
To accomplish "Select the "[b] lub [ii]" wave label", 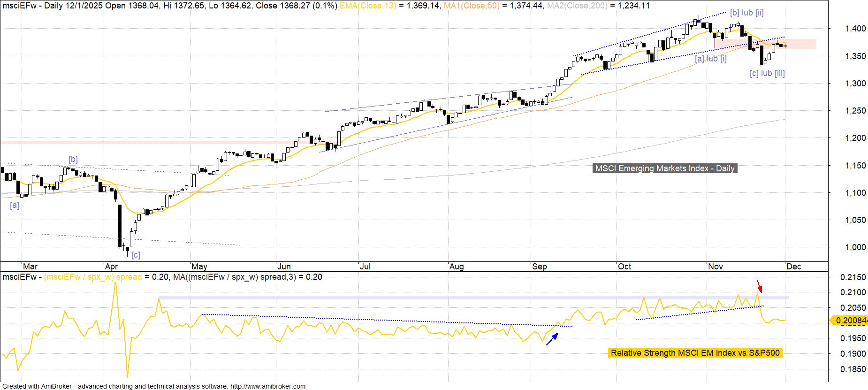I will click(746, 13).
